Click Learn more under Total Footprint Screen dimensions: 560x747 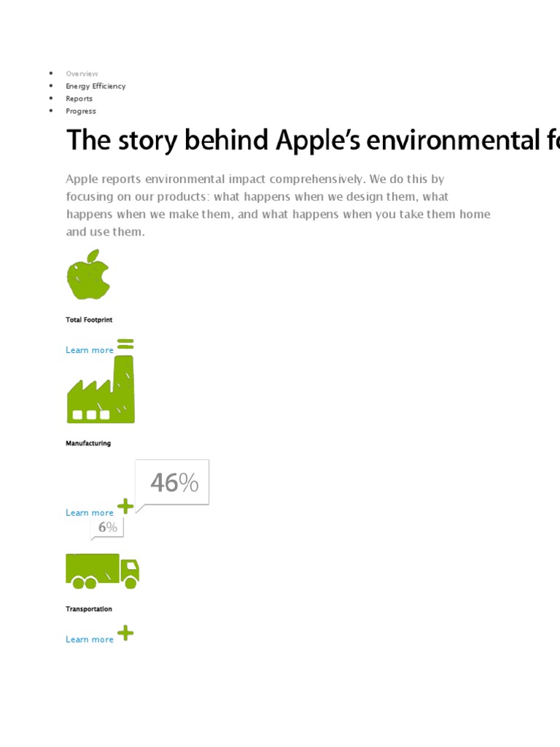pyautogui.click(x=90, y=350)
